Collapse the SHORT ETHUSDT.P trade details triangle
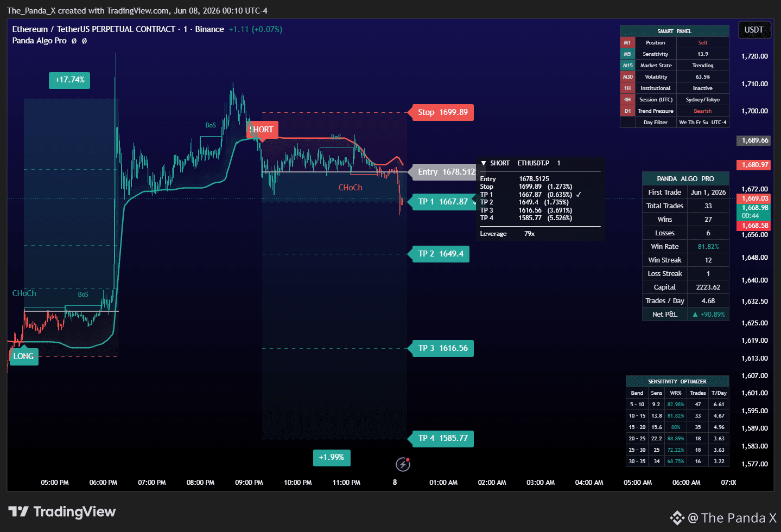 coord(484,163)
